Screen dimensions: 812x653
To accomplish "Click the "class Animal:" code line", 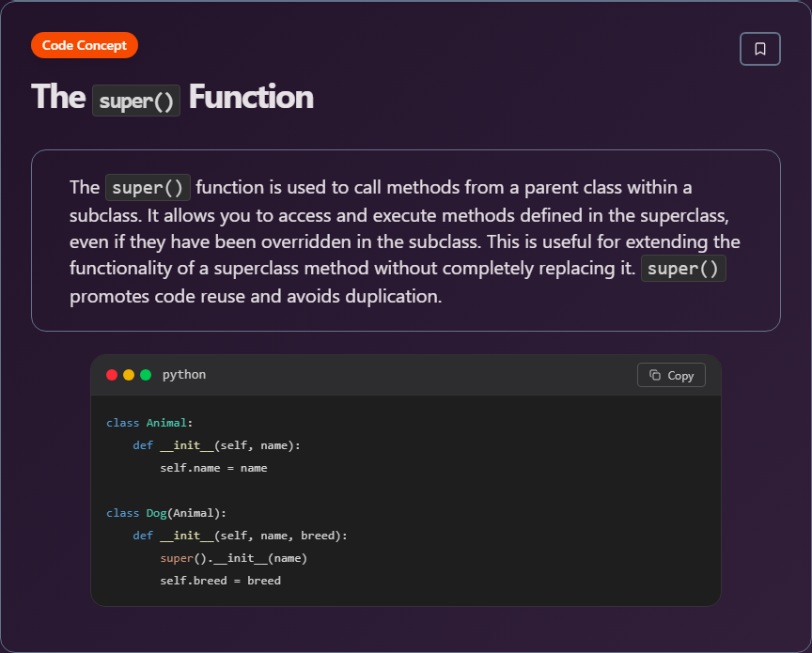I will click(x=149, y=423).
